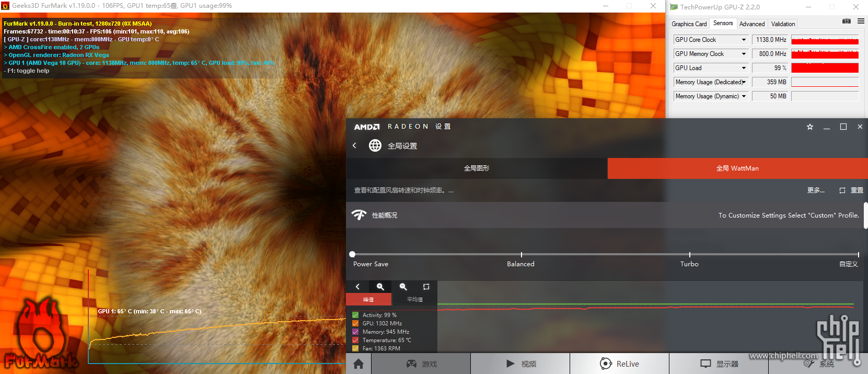This screenshot has width=868, height=374.
Task: Set the profile slider to Turbo
Action: coord(690,254)
